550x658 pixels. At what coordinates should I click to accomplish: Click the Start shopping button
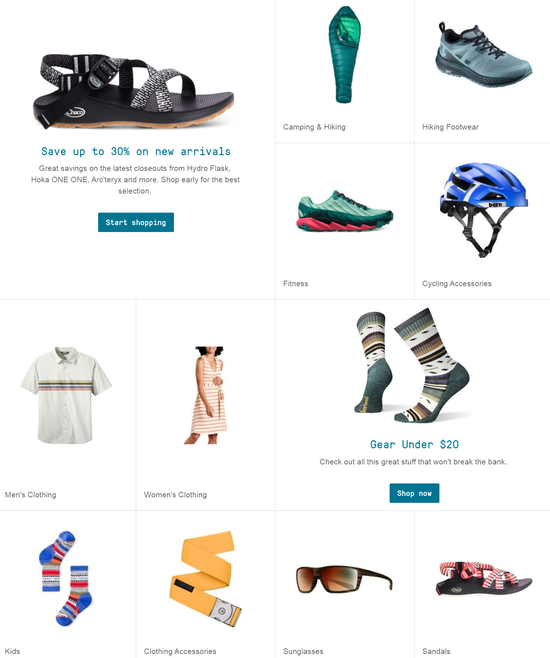pyautogui.click(x=136, y=222)
